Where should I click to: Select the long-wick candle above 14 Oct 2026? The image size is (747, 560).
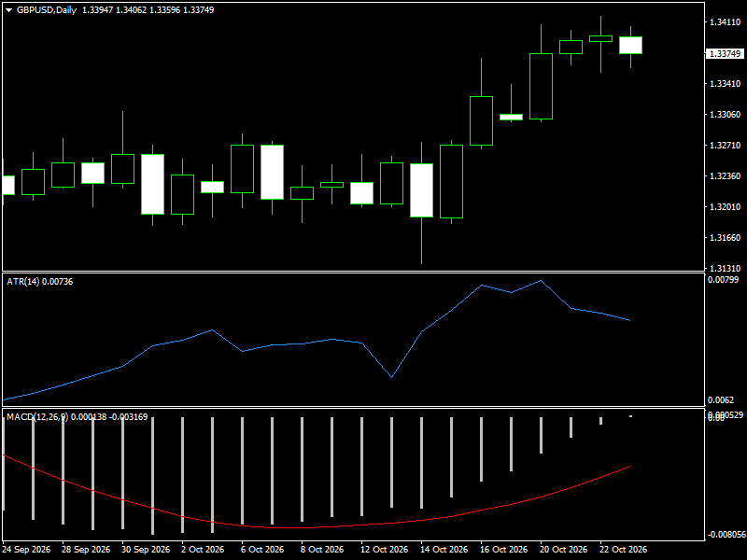click(x=422, y=190)
